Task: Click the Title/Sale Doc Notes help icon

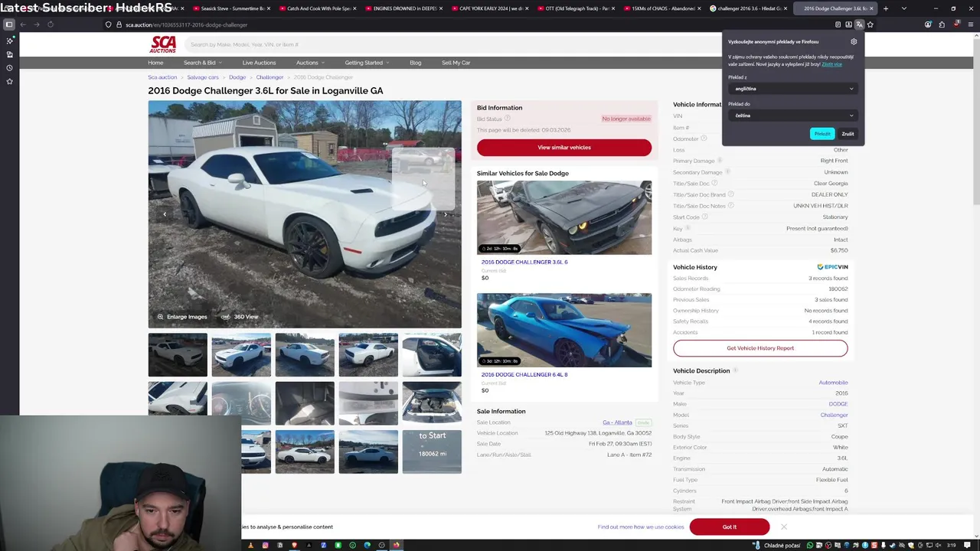Action: pyautogui.click(x=730, y=206)
